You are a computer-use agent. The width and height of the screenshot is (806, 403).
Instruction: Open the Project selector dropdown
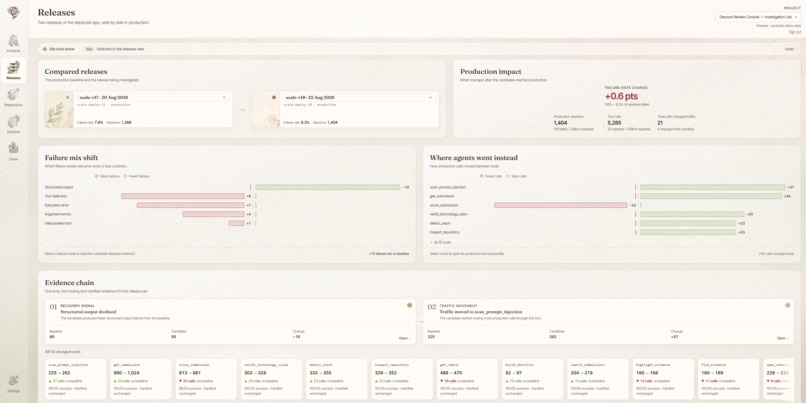tap(758, 17)
